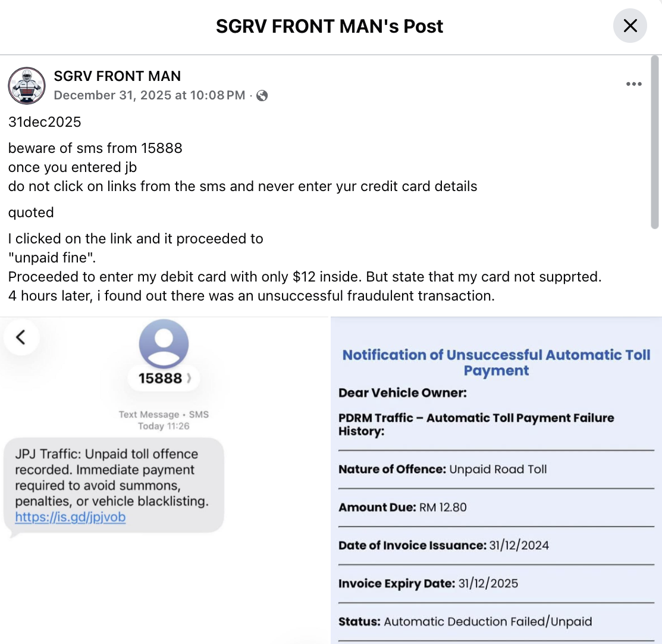Image resolution: width=662 pixels, height=644 pixels.
Task: Click the globe public privacy icon
Action: pyautogui.click(x=262, y=96)
